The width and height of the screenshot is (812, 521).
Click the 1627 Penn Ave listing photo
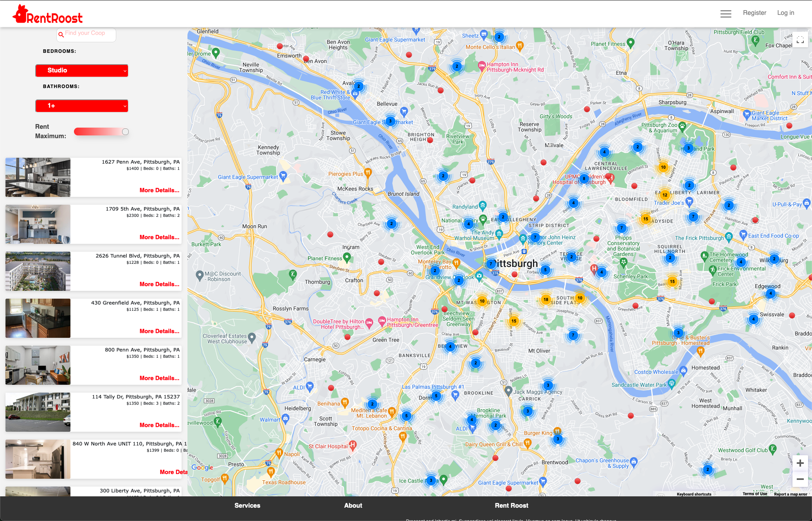38,177
